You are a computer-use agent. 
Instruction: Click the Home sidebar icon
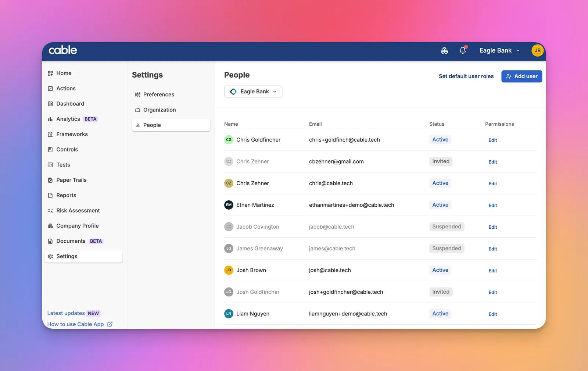[x=50, y=73]
